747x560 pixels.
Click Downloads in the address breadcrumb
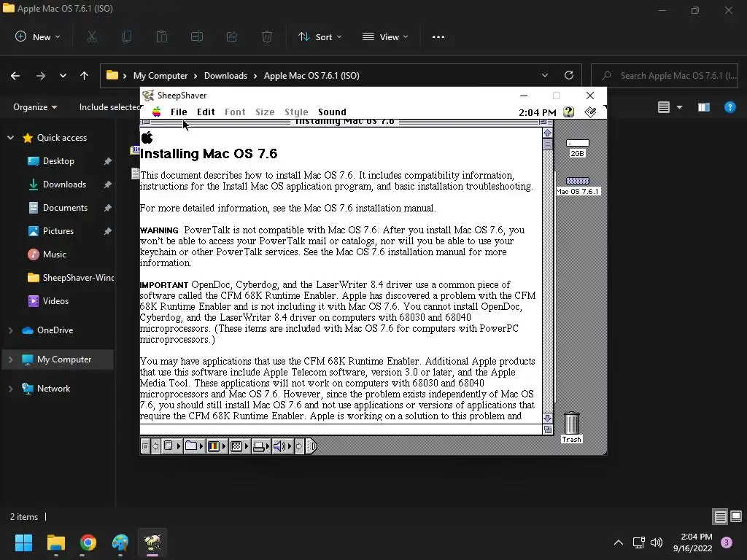coord(226,76)
